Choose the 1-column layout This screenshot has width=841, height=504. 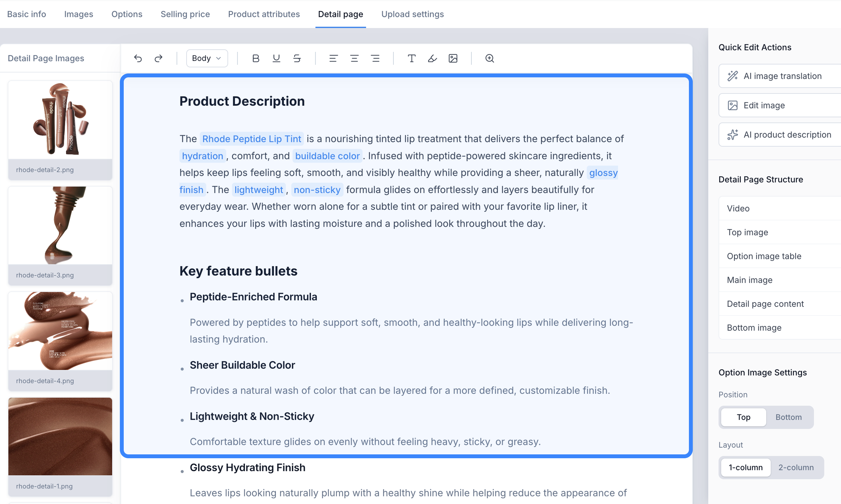click(746, 467)
